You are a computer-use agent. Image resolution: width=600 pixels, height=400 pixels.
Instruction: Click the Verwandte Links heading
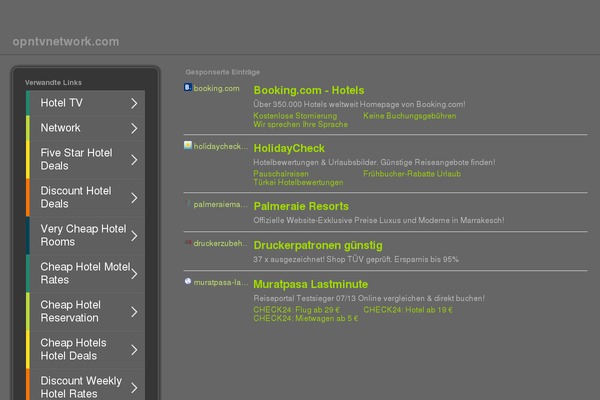click(x=53, y=82)
